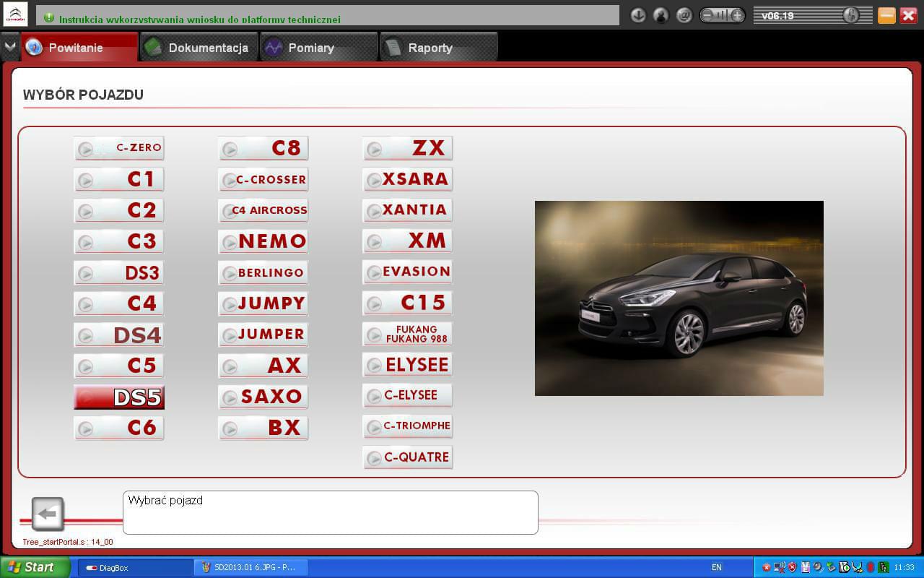Select the AX vehicle

pos(263,366)
